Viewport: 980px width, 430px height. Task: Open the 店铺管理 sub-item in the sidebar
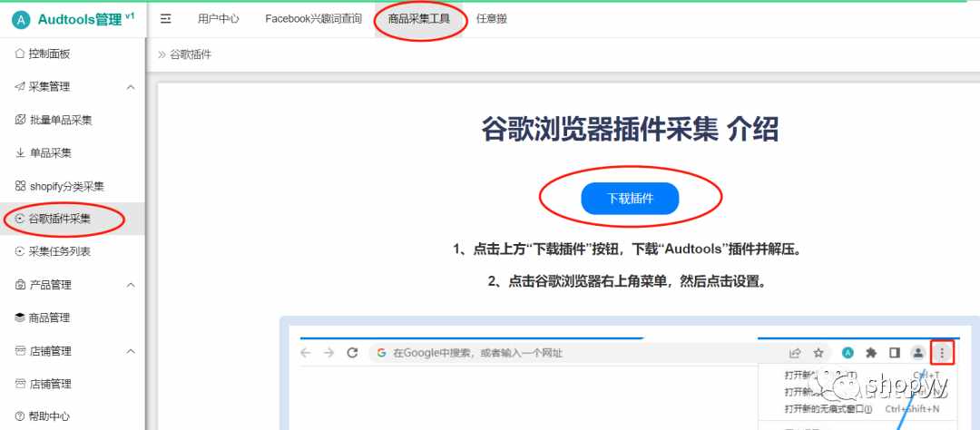(x=51, y=384)
